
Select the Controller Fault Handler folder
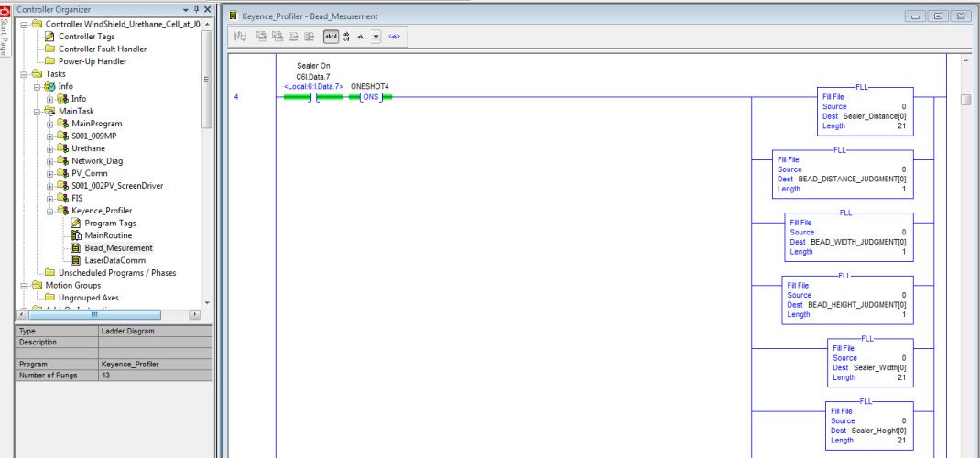[x=102, y=49]
